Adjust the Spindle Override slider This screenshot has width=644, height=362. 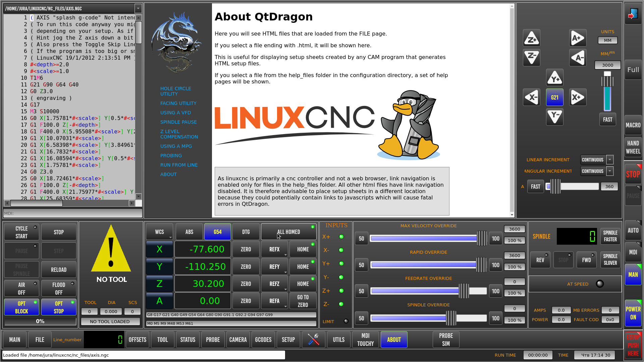point(429,318)
